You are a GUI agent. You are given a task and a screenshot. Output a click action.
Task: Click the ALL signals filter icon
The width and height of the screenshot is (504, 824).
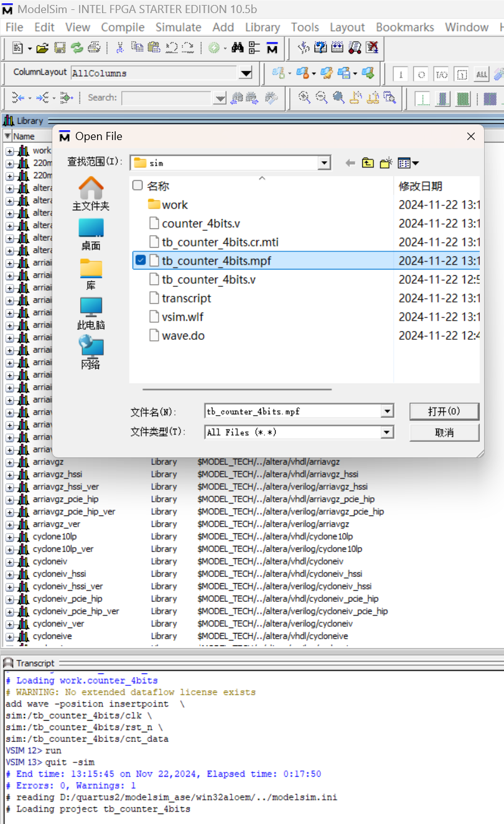click(482, 75)
